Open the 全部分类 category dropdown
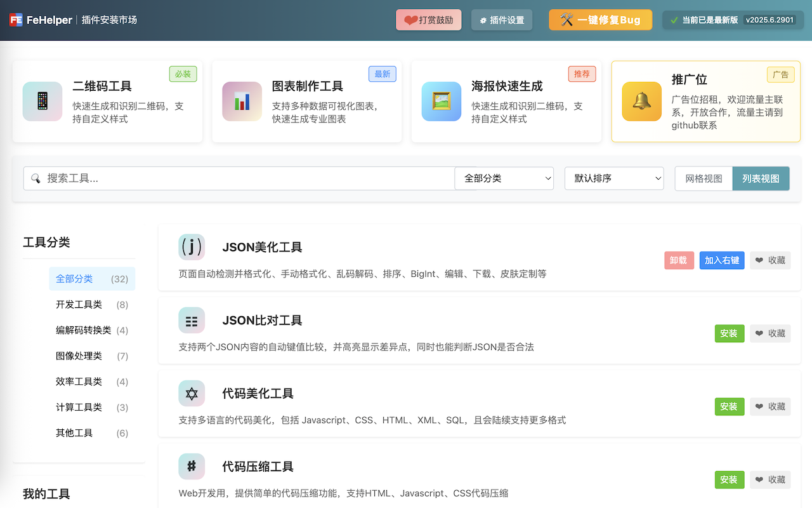This screenshot has width=812, height=508. coord(504,178)
